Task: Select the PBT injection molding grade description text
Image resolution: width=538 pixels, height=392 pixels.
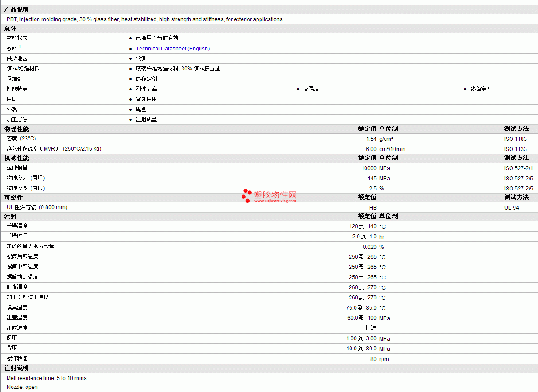Action: click(x=145, y=19)
